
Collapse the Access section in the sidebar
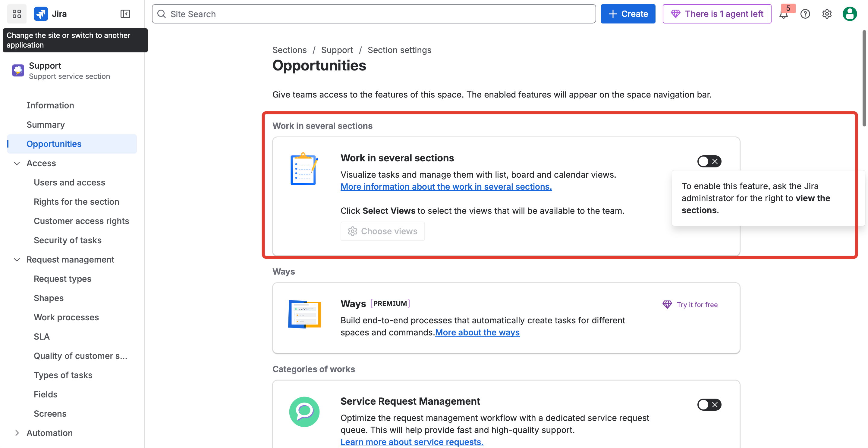(x=17, y=163)
